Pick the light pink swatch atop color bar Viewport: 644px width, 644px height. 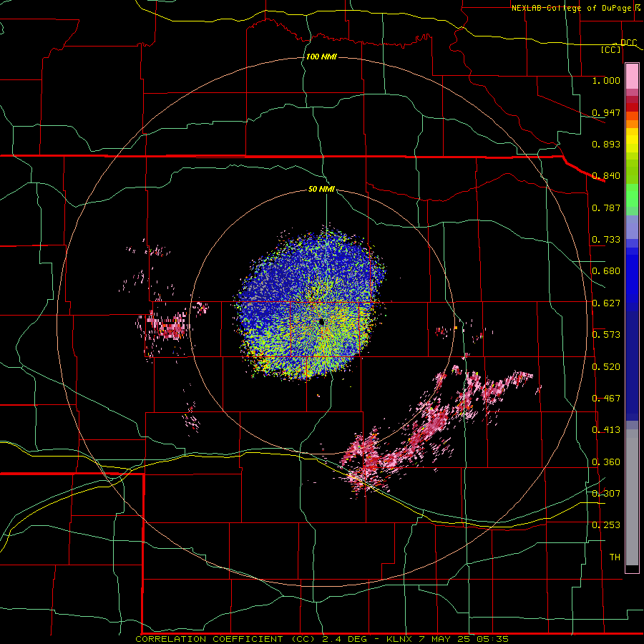[x=632, y=77]
